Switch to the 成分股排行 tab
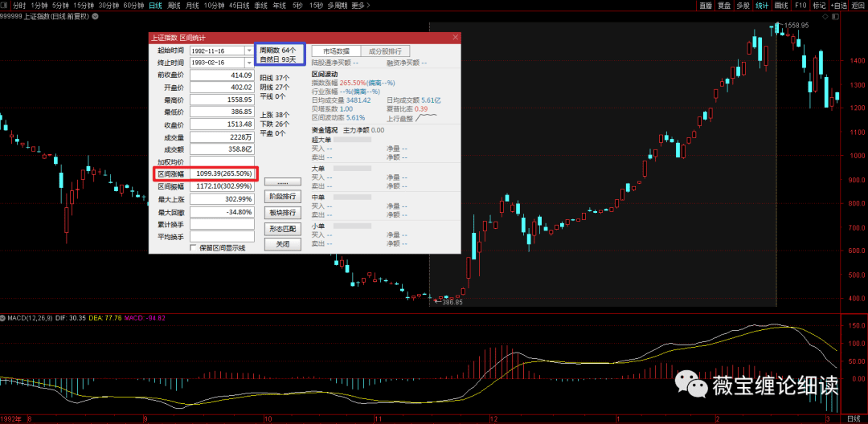The height and width of the screenshot is (424, 868). click(x=385, y=51)
